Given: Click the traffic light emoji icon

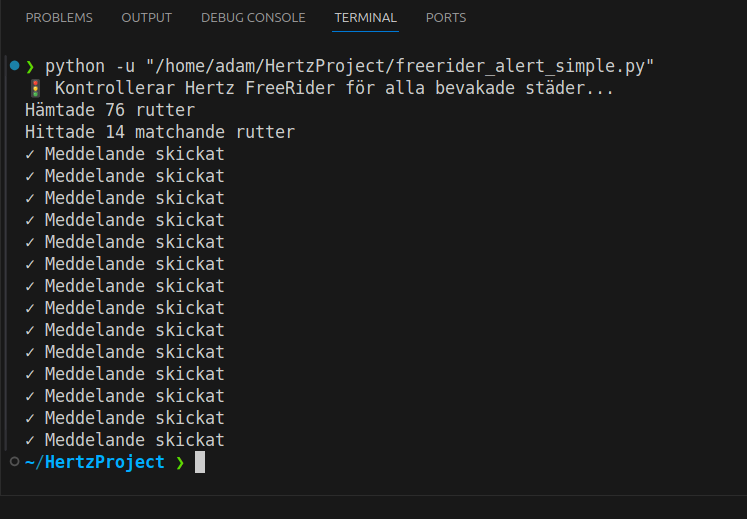Looking at the screenshot, I should (34, 89).
